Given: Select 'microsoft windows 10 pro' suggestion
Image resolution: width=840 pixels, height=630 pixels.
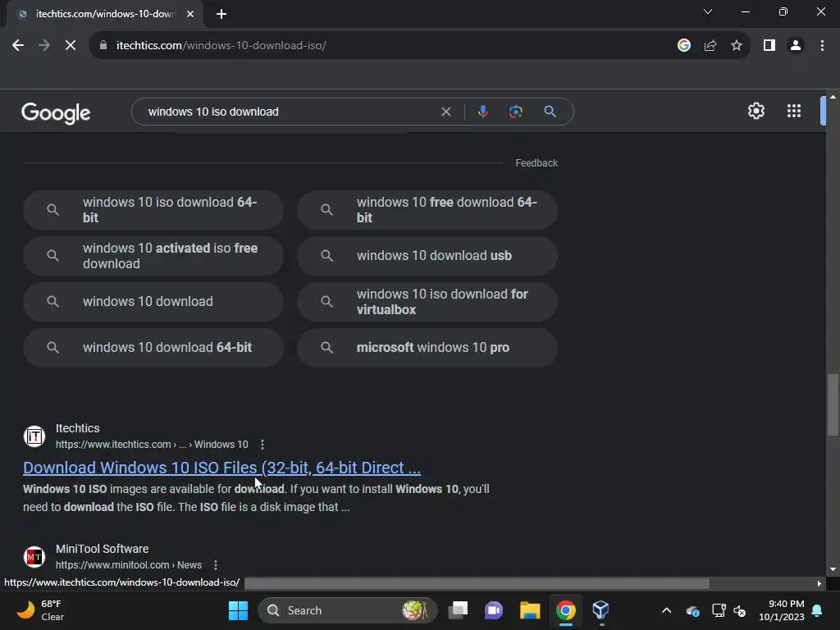Looking at the screenshot, I should 427,348.
